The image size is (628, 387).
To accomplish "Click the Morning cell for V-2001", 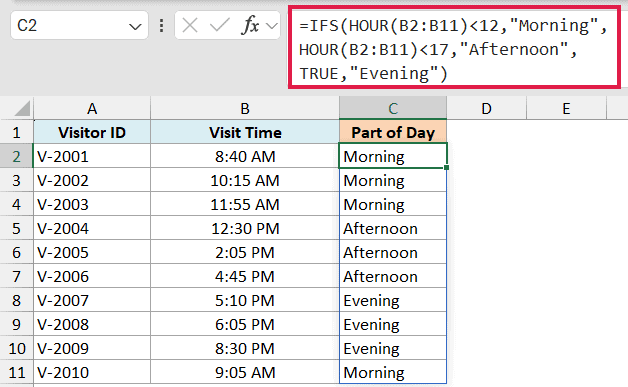I will pos(393,156).
